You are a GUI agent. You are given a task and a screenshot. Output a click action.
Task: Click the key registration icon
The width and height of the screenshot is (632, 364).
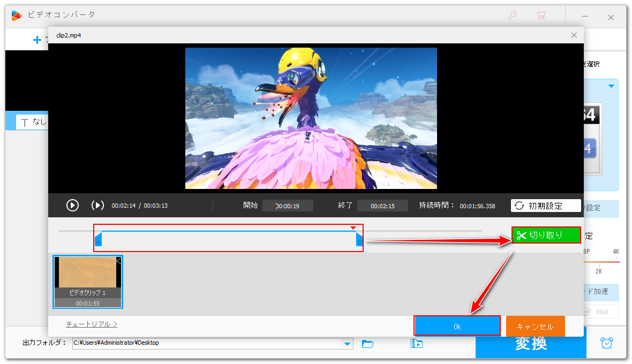(x=513, y=16)
